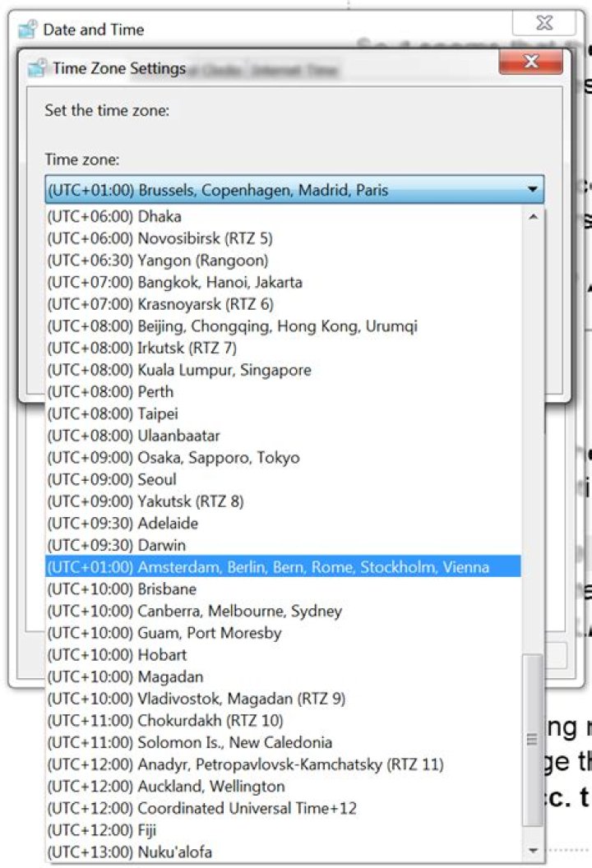Viewport: 592px width, 868px height.
Task: Select (UTC+08:00) Ulaanbaatar
Action: coord(283,436)
